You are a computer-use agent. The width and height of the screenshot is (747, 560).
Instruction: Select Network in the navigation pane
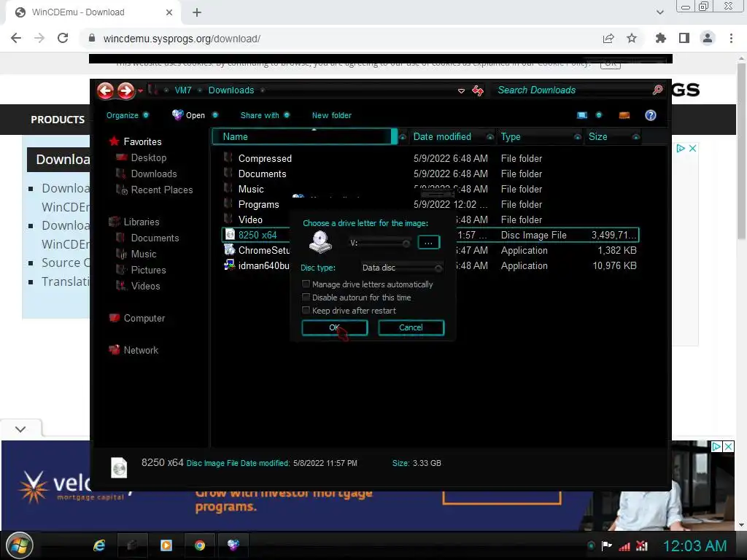pos(134,350)
